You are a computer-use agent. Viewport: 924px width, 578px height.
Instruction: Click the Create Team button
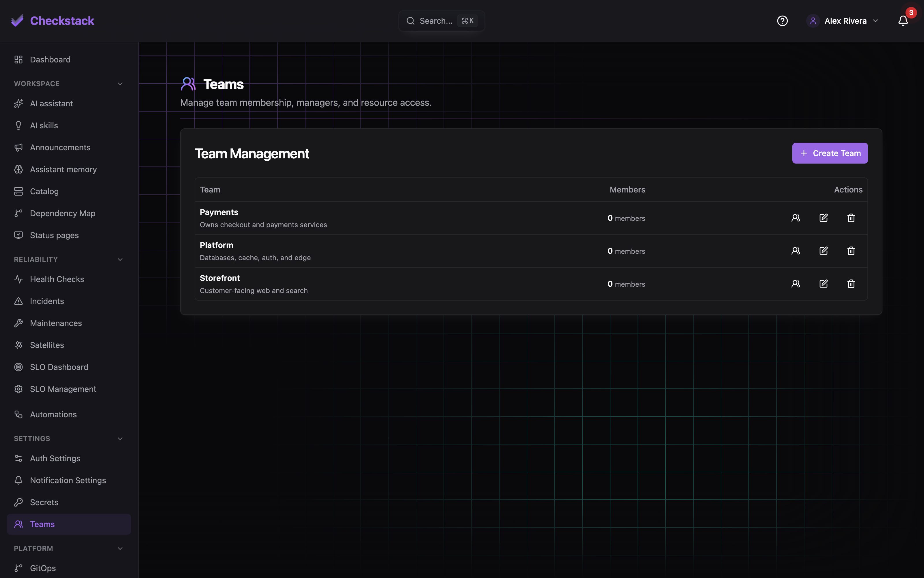click(x=830, y=153)
